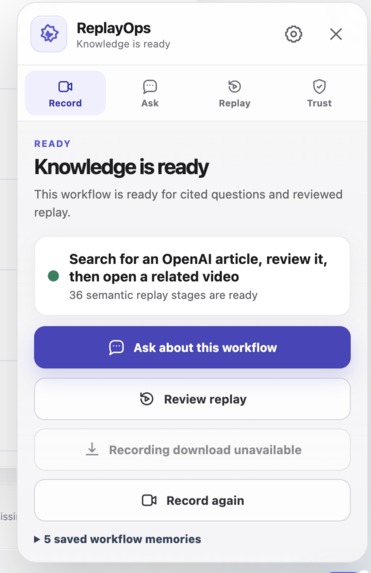
Task: Click the Review replay button
Action: [x=192, y=399]
